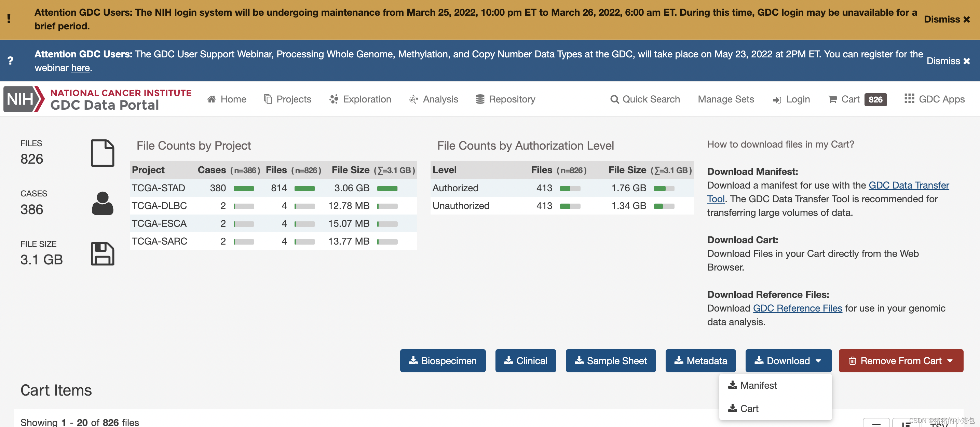Click the cart count badge 826
This screenshot has width=980, height=427.
[x=875, y=100]
